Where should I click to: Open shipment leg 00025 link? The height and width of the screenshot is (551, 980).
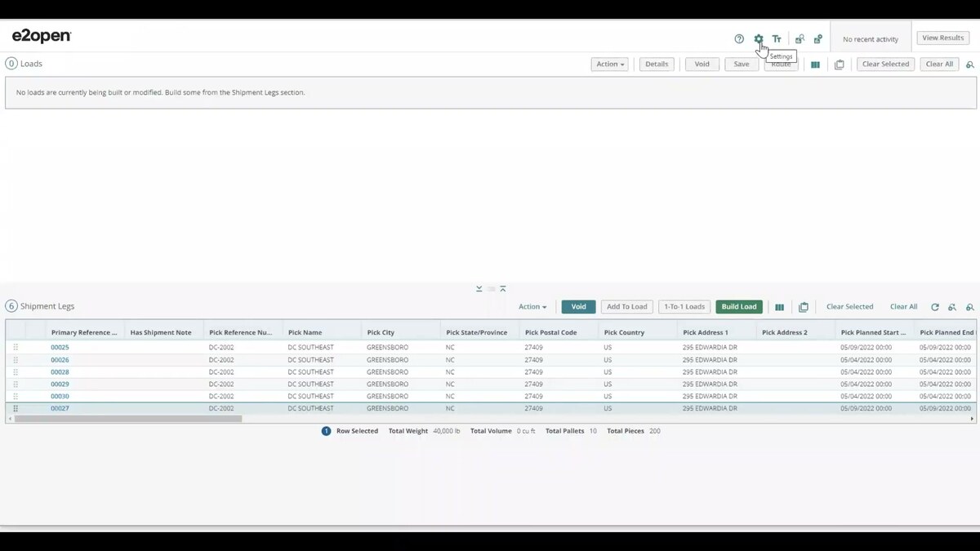tap(60, 348)
